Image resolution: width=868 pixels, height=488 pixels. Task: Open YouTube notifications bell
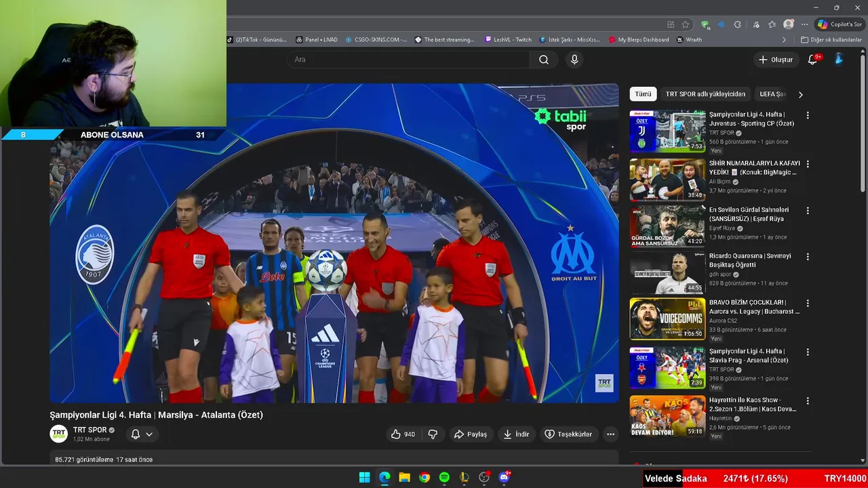812,60
